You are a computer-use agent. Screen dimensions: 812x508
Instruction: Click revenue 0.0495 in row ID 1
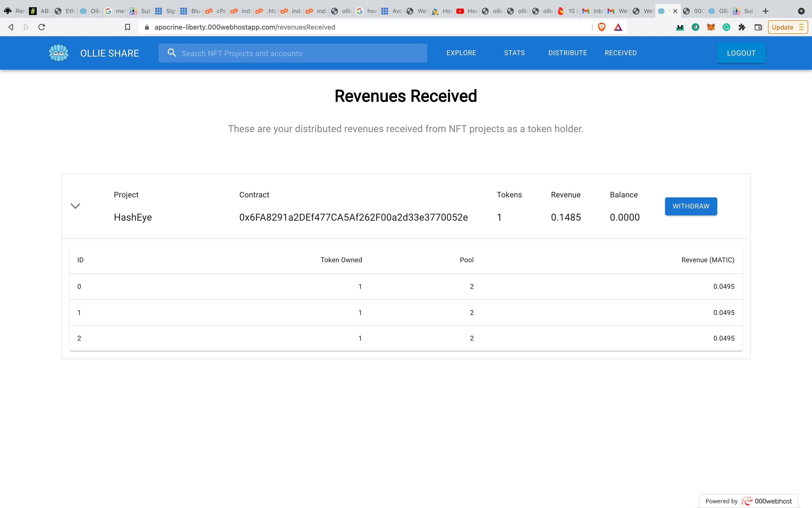pyautogui.click(x=724, y=313)
